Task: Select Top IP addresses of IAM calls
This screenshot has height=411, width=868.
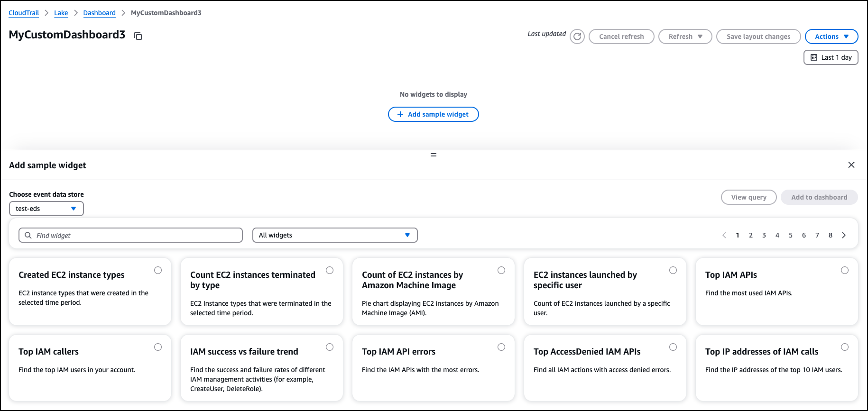Action: click(x=845, y=347)
